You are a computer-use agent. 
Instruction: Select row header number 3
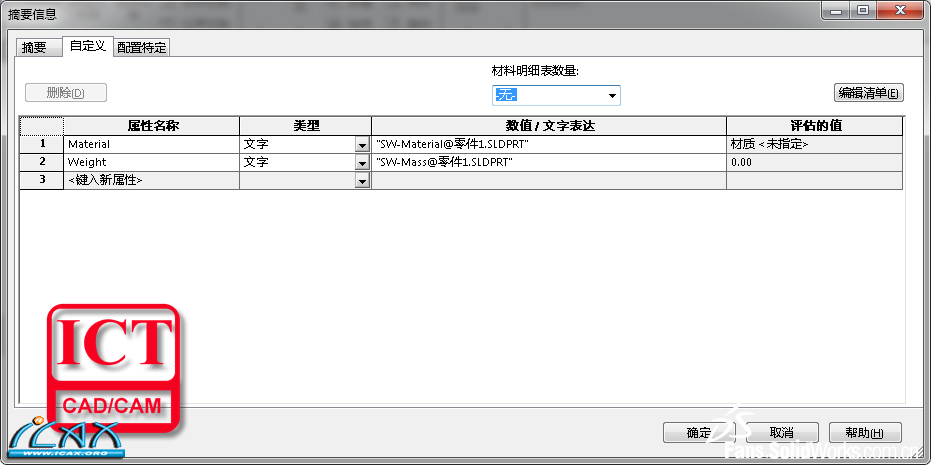(x=42, y=181)
